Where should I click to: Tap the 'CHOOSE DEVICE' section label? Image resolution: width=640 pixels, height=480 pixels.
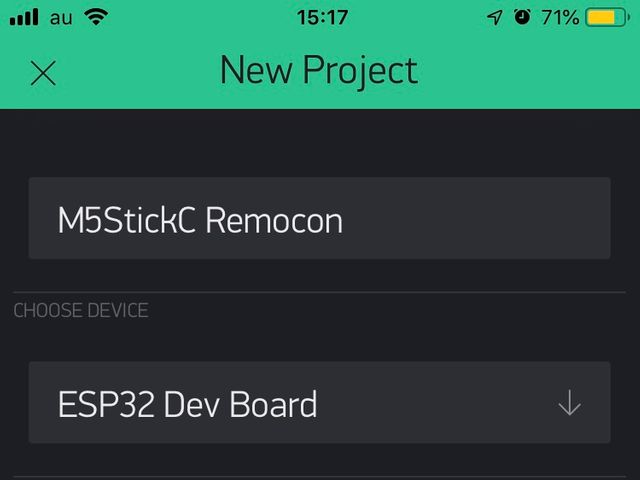tap(81, 311)
